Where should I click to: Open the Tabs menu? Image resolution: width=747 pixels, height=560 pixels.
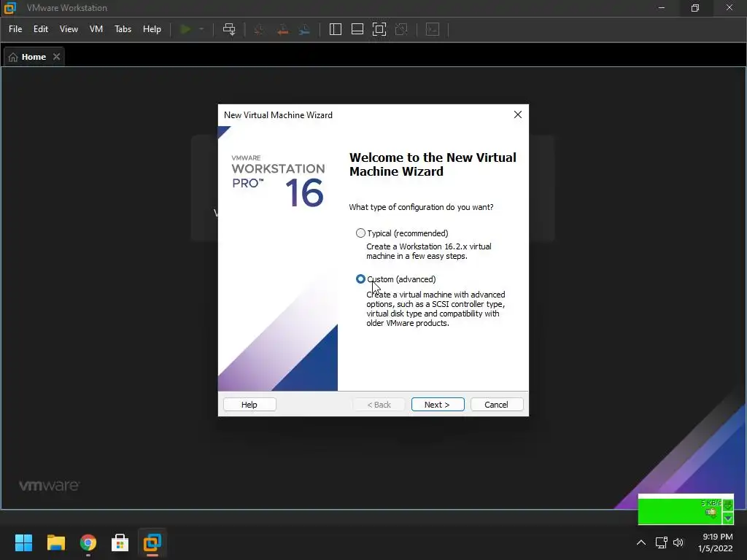(x=123, y=29)
